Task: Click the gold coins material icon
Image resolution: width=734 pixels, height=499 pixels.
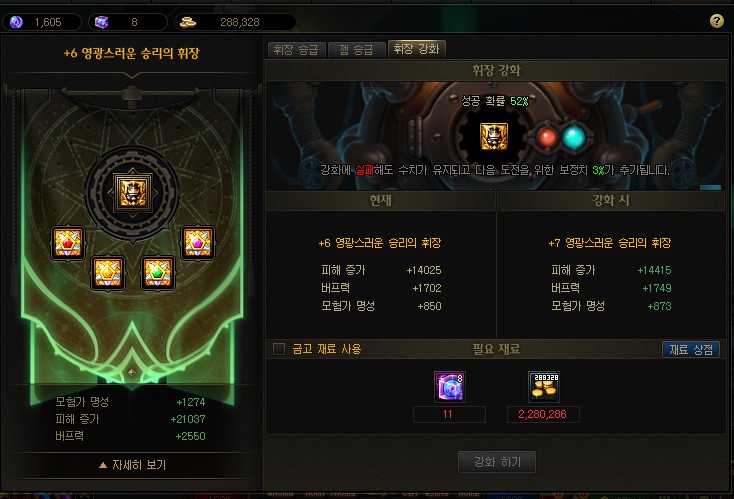Action: (543, 387)
